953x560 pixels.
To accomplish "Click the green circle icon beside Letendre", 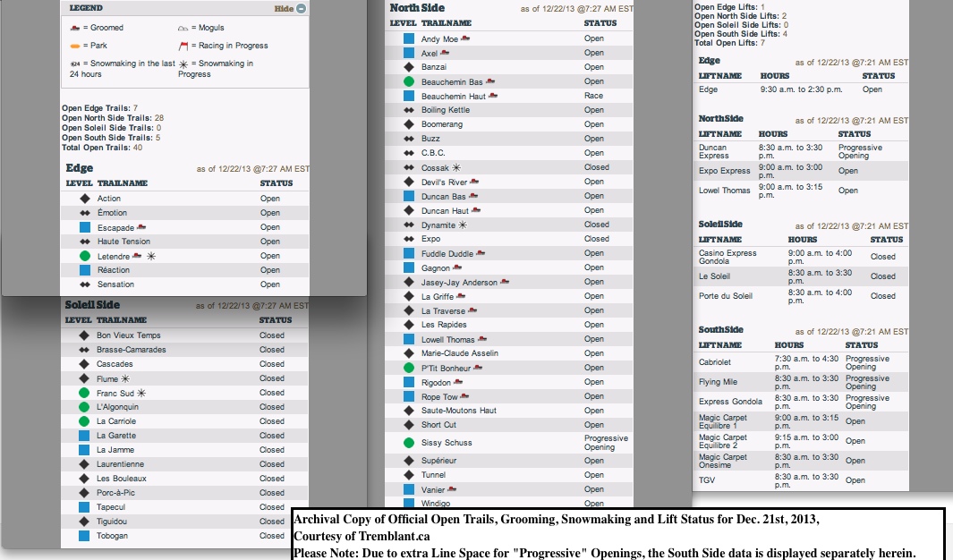I will click(x=85, y=256).
